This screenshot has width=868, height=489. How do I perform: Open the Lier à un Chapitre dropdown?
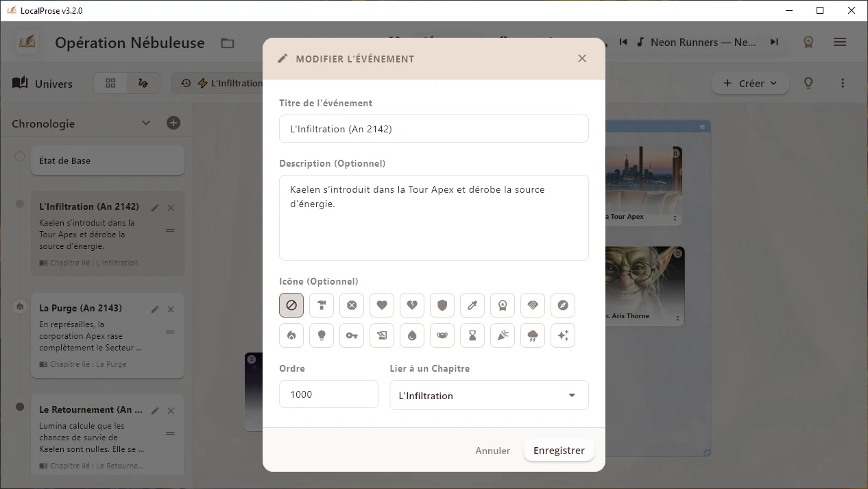(489, 395)
